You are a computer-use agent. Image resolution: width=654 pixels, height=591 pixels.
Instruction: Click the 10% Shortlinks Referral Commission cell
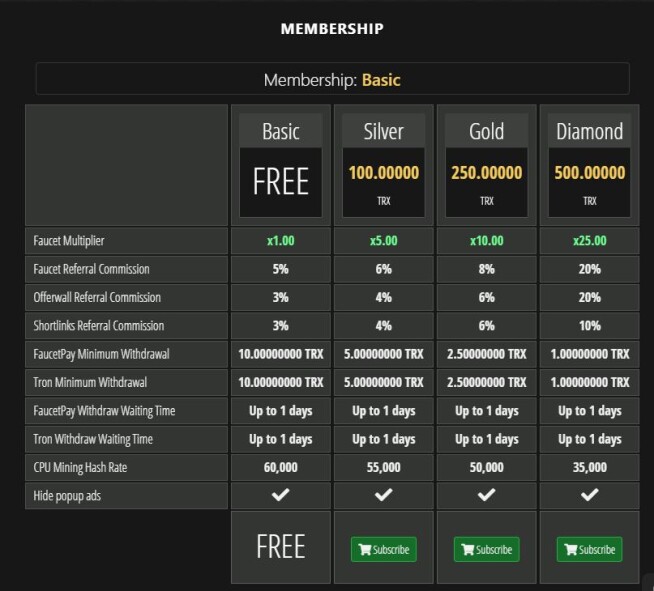point(589,326)
